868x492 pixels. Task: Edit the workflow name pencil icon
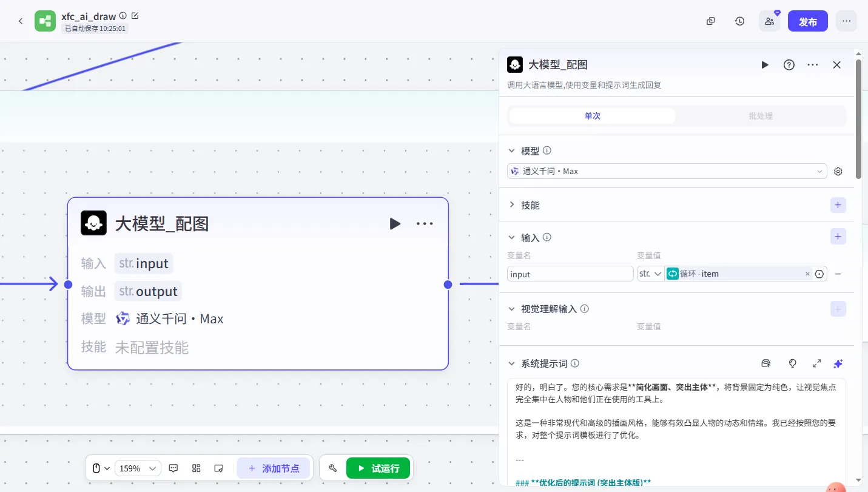pyautogui.click(x=135, y=16)
